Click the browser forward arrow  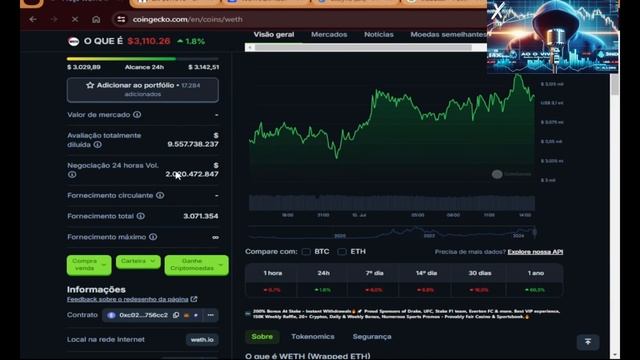54,19
